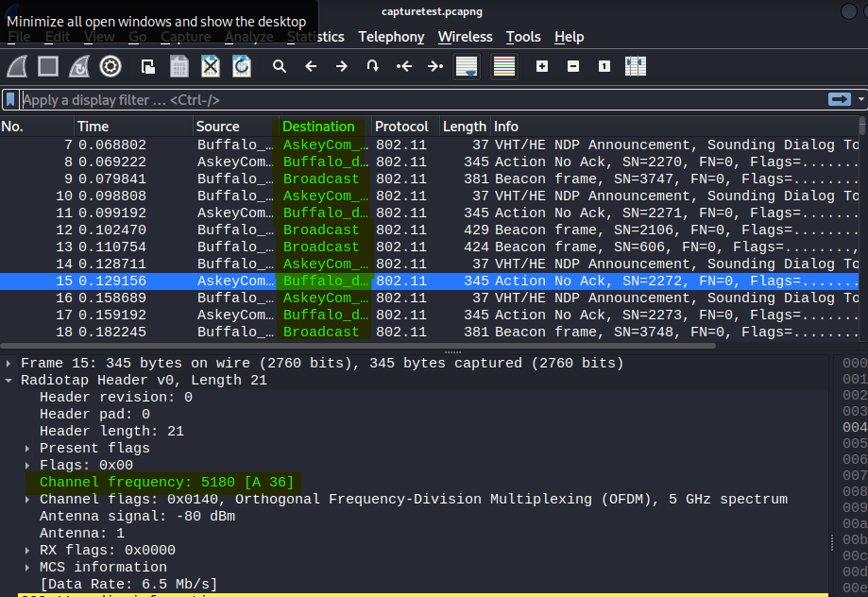Zoom in on the main window text
Viewport: 868px width, 597px height.
coord(542,66)
